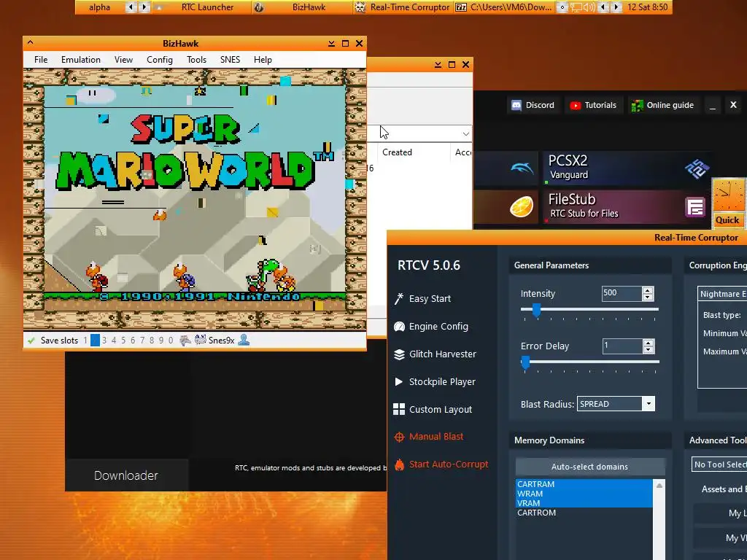747x560 pixels.
Task: Click the user profile icon in BizHawk status bar
Action: (244, 340)
